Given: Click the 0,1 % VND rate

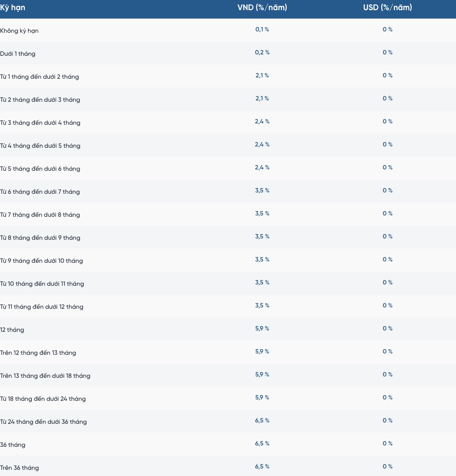Looking at the screenshot, I should tap(262, 30).
